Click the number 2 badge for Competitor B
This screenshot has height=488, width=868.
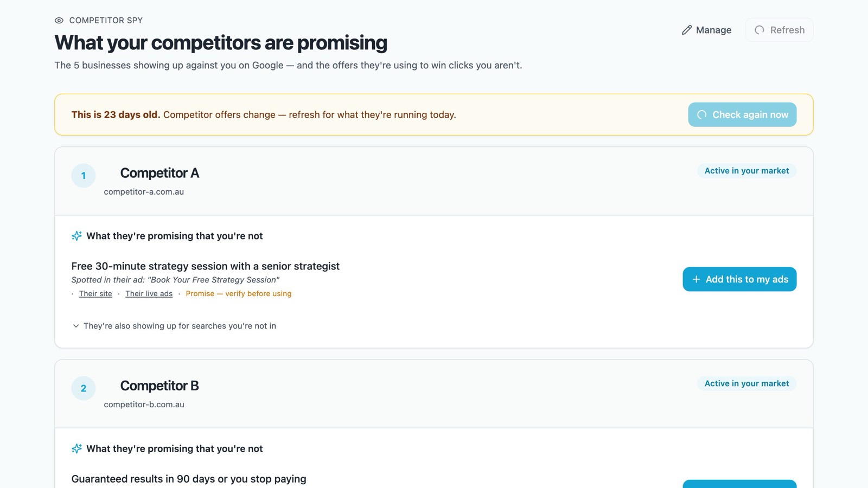(84, 388)
